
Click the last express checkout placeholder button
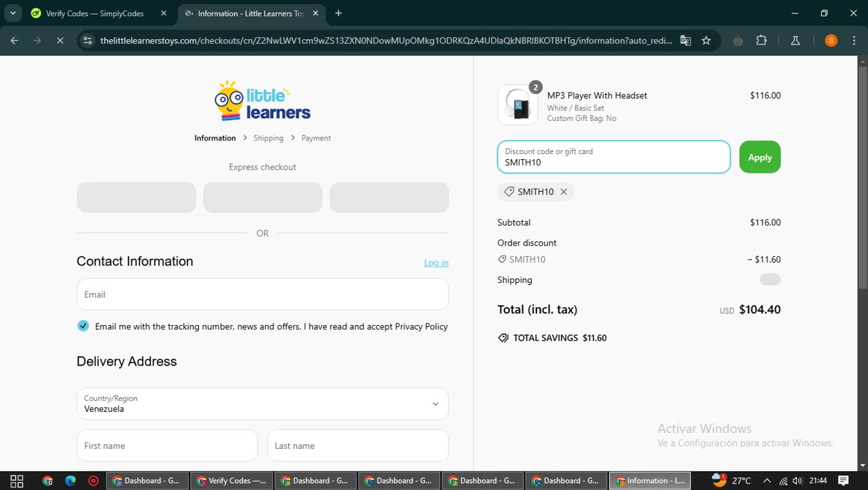[x=389, y=197]
